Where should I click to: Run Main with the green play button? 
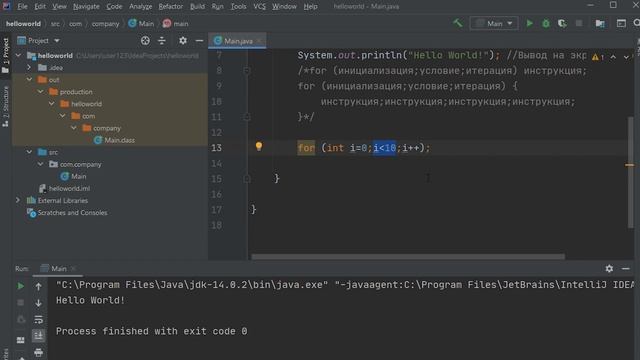529,23
